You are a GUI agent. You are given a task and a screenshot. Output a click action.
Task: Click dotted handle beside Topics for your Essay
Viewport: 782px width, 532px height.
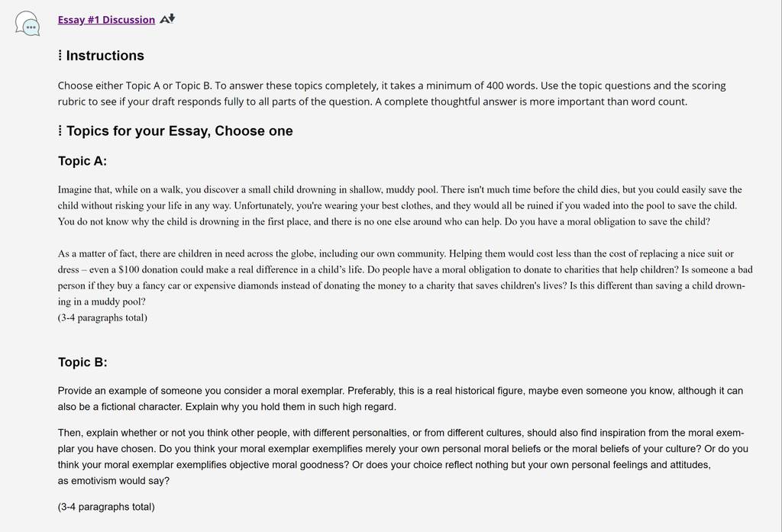click(x=60, y=131)
